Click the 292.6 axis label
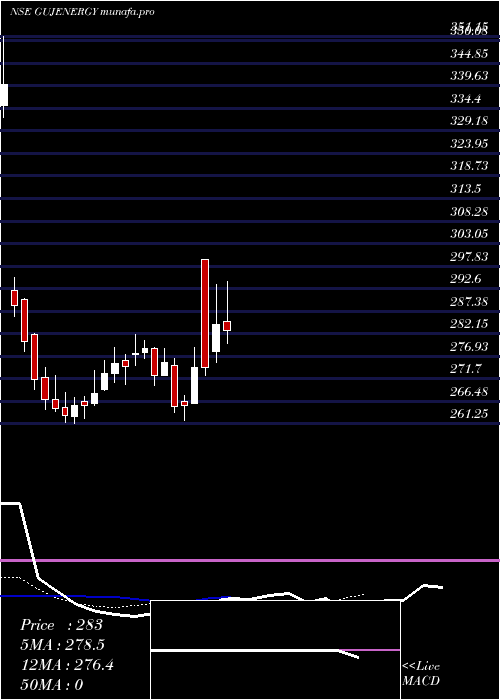 [x=466, y=279]
